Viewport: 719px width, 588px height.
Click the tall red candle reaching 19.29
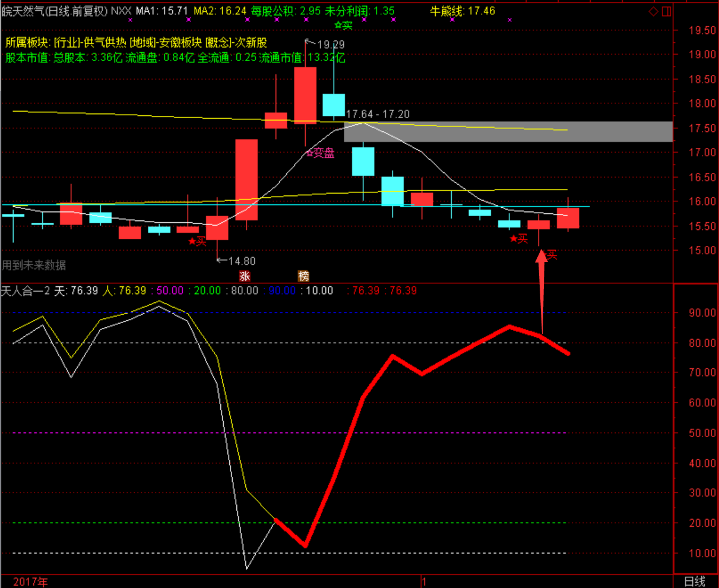305,95
